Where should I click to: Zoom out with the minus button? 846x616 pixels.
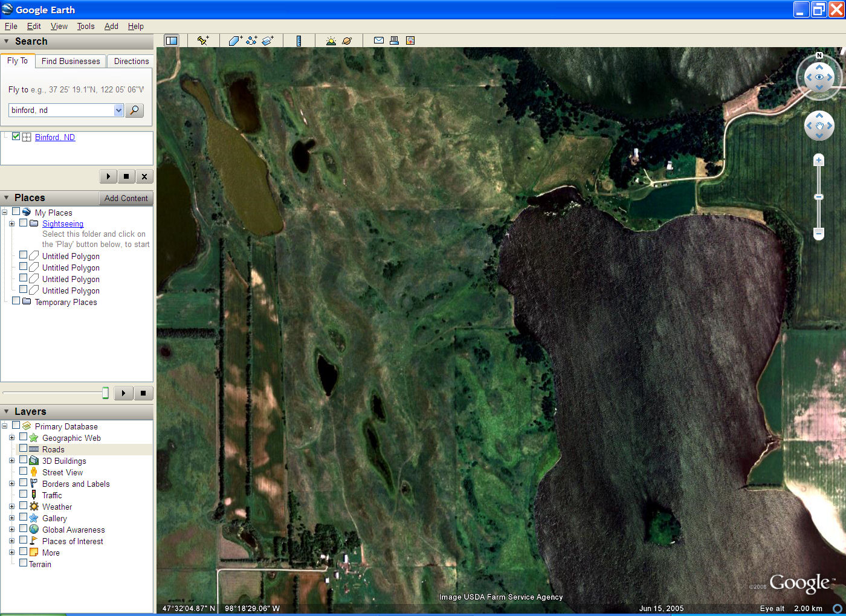[819, 233]
